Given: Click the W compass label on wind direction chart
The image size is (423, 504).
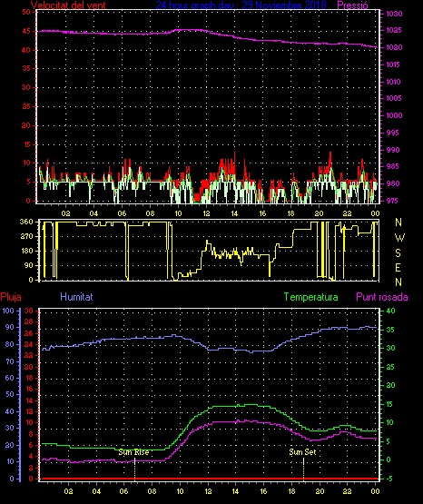Looking at the screenshot, I should [x=399, y=238].
